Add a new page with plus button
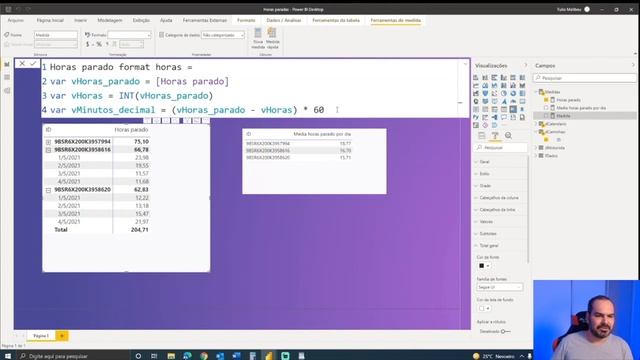The image size is (640, 360). click(x=62, y=336)
